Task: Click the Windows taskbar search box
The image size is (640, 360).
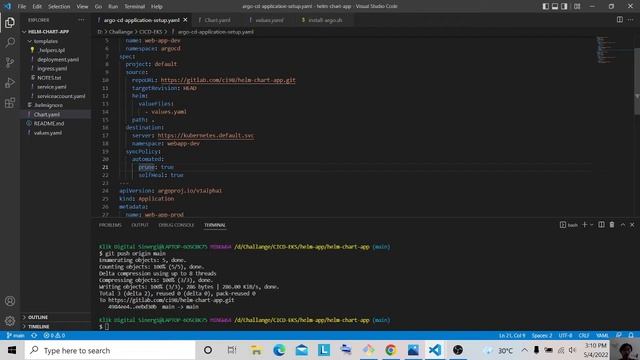Action: pos(110,350)
